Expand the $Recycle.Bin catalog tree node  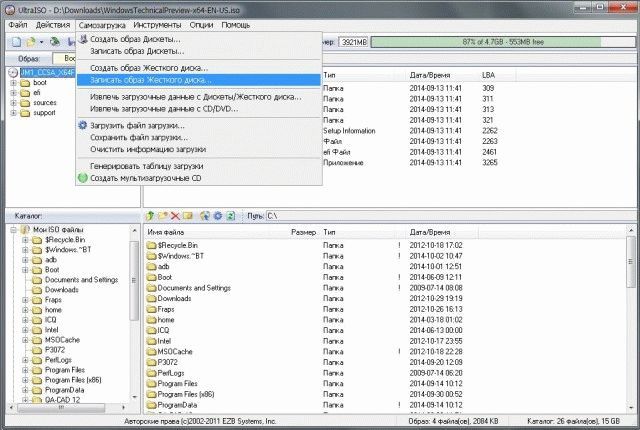tap(25, 240)
